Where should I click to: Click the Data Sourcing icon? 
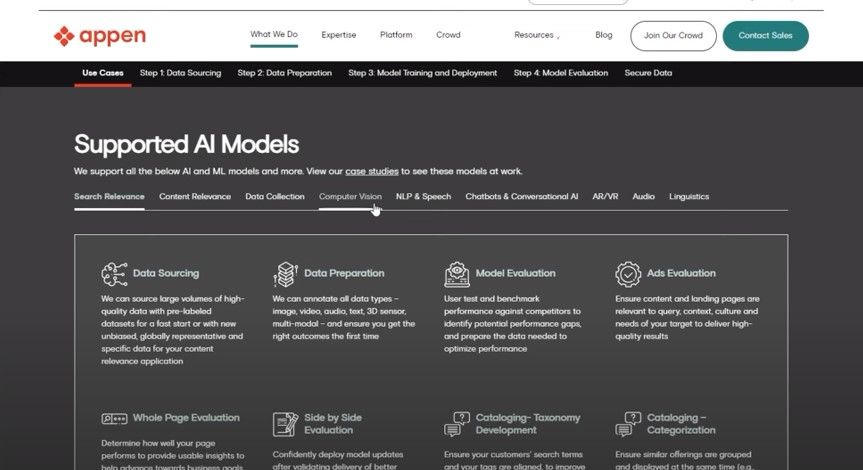pyautogui.click(x=114, y=274)
